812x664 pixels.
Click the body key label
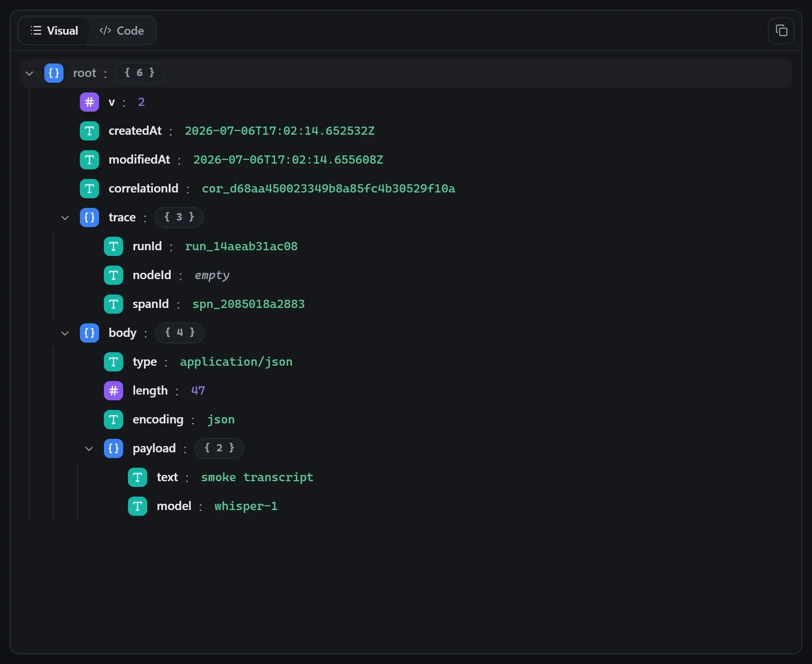click(x=123, y=333)
